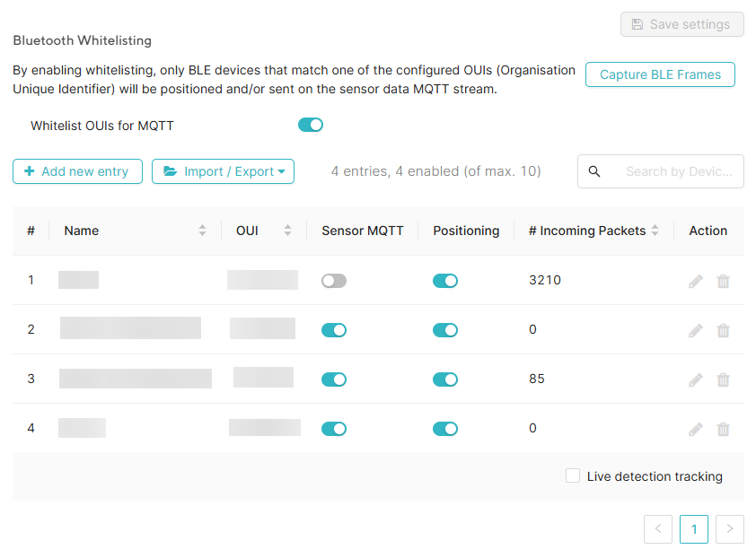Click the delete trash icon for row 1

click(723, 281)
